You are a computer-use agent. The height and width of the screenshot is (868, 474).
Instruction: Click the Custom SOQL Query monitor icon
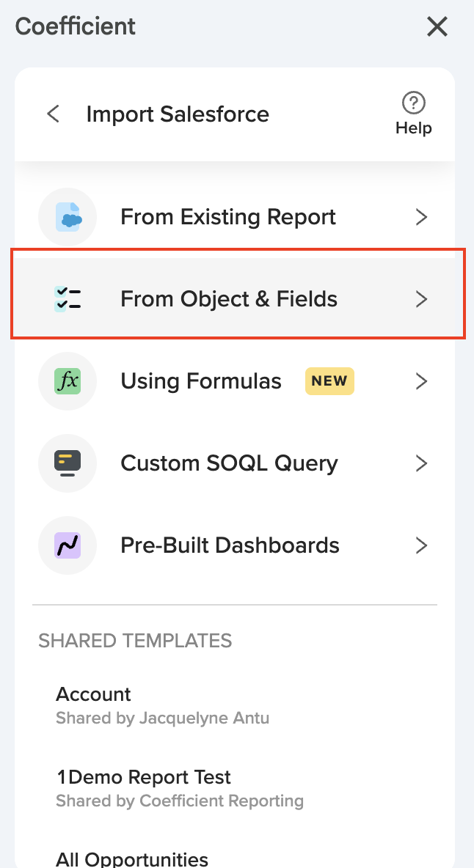68,463
